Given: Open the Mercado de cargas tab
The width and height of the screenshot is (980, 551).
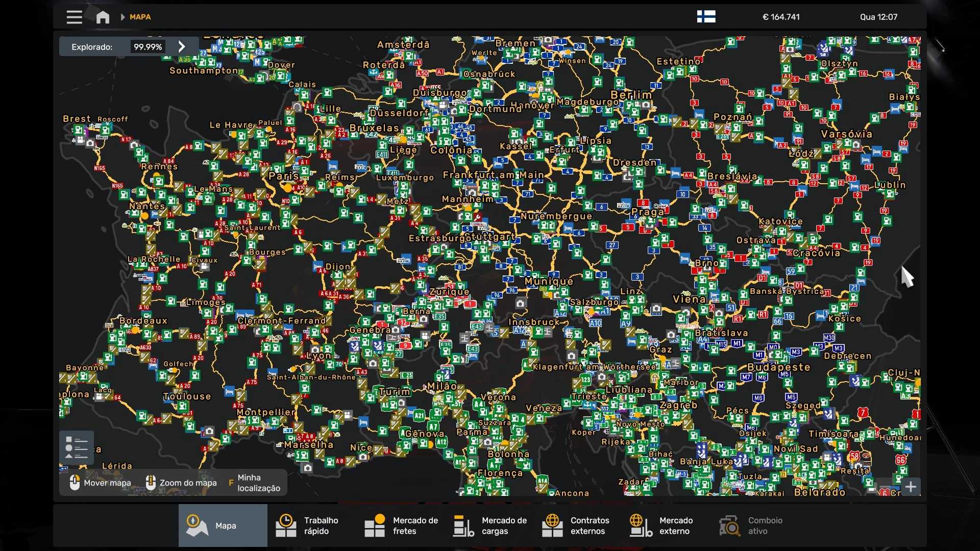Looking at the screenshot, I should 490,525.
